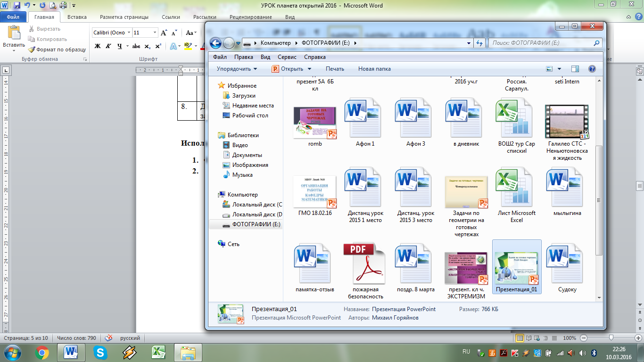Click the Explorer help question mark icon

click(x=592, y=69)
